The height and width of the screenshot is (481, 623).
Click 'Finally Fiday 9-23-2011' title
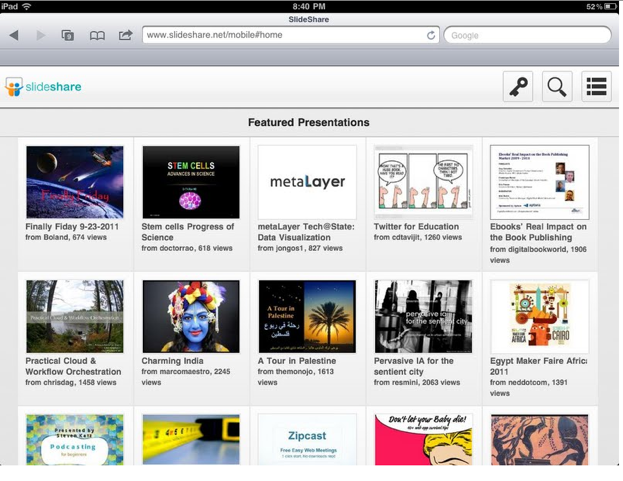tap(72, 227)
